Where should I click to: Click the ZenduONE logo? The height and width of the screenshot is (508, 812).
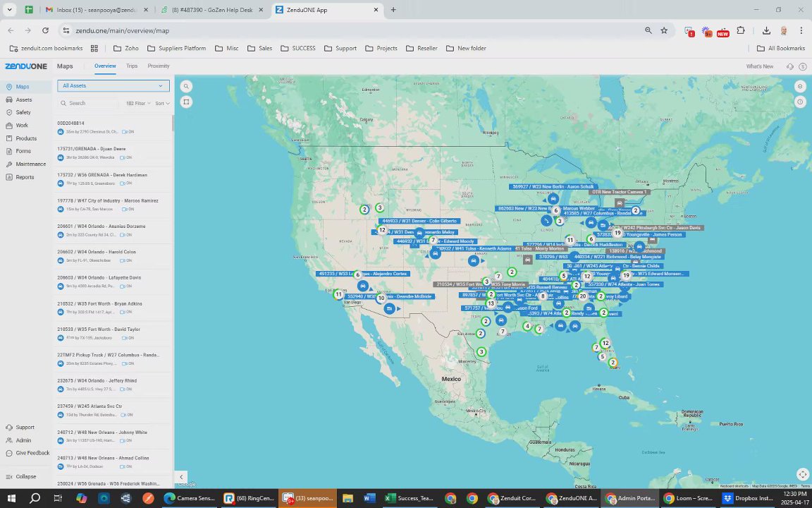[26, 66]
